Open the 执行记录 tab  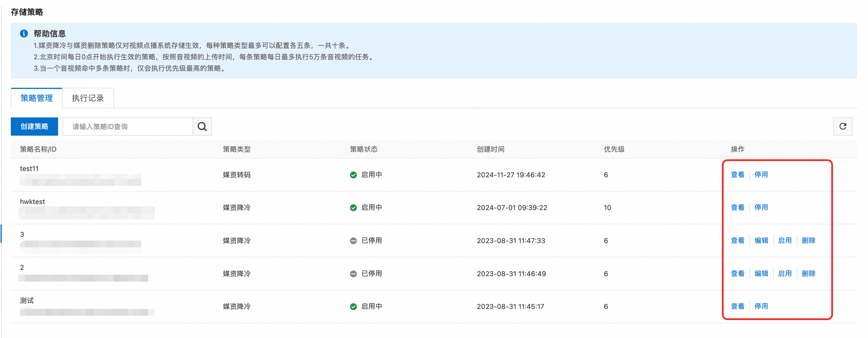[88, 98]
